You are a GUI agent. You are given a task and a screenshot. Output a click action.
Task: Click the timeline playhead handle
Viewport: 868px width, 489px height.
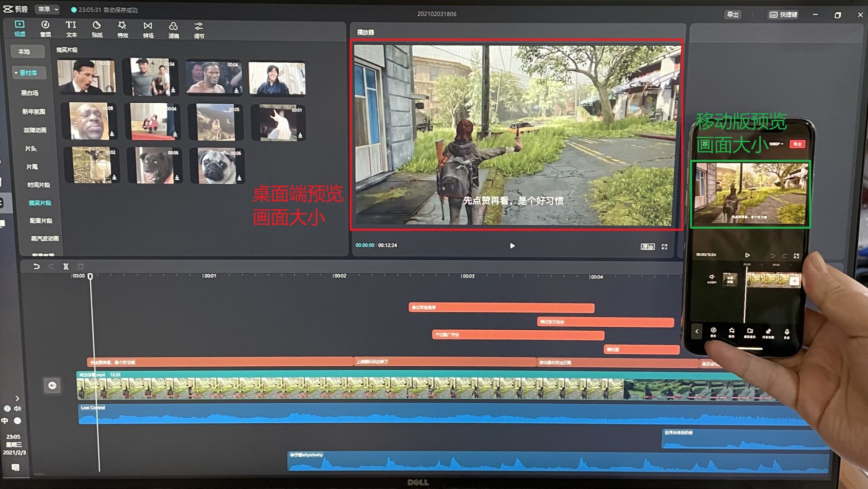90,276
